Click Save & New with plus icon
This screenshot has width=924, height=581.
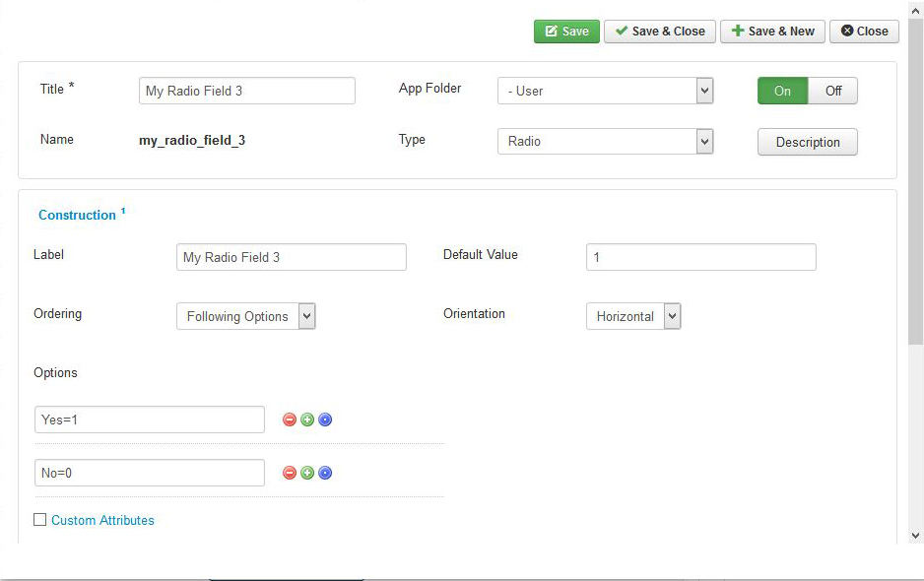click(772, 32)
